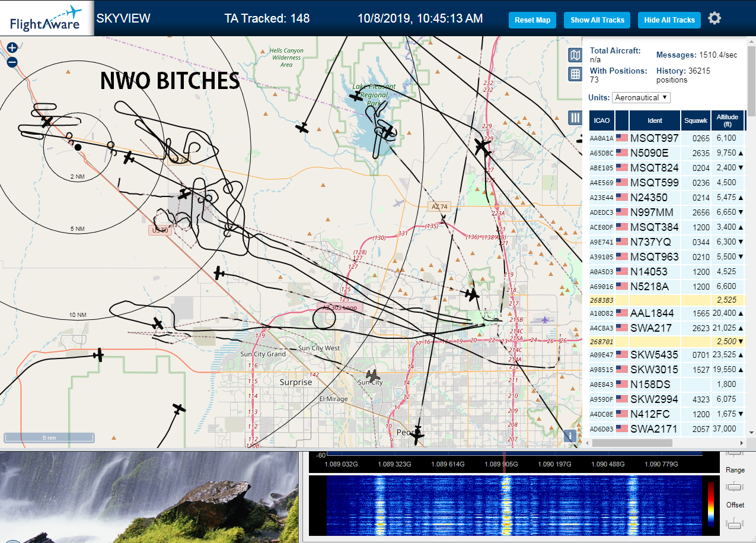Click the SKYVIEW title text
This screenshot has width=756, height=543.
point(123,18)
